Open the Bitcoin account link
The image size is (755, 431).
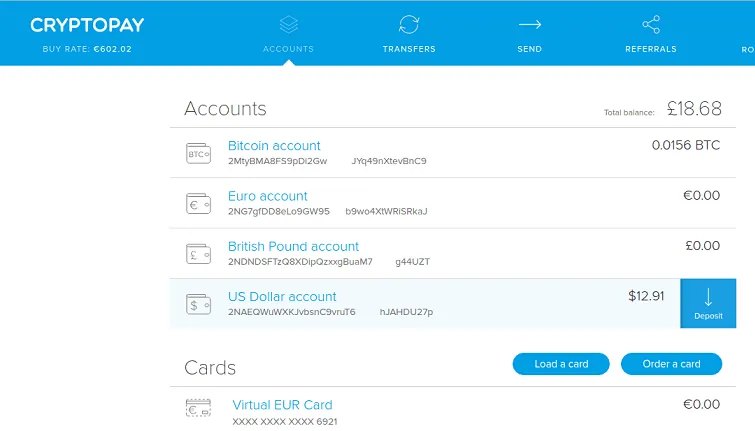coord(274,146)
